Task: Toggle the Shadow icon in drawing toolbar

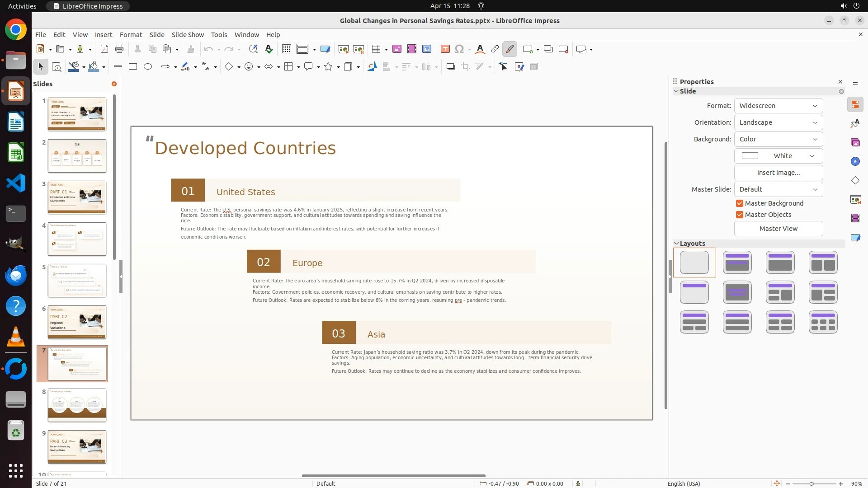Action: 450,67
